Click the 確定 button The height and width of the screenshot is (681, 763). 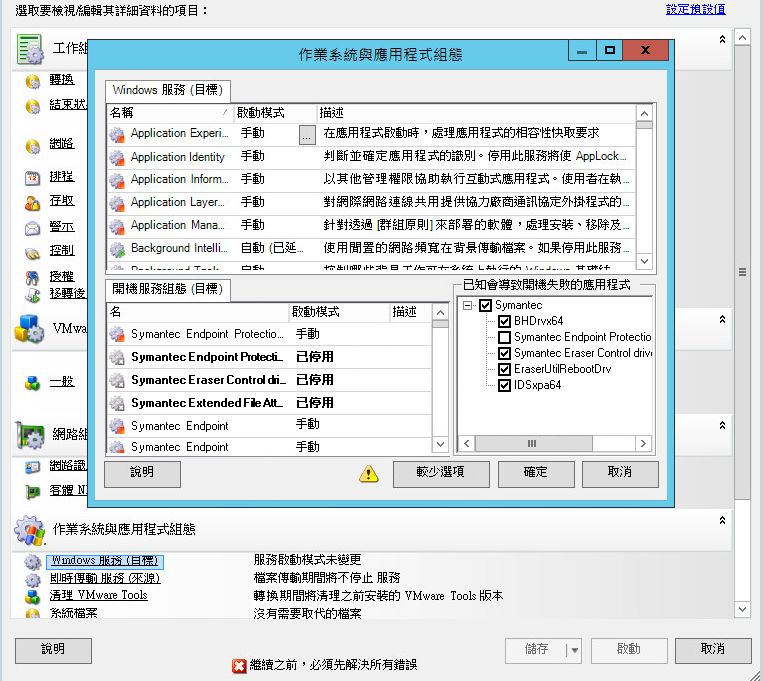click(535, 474)
